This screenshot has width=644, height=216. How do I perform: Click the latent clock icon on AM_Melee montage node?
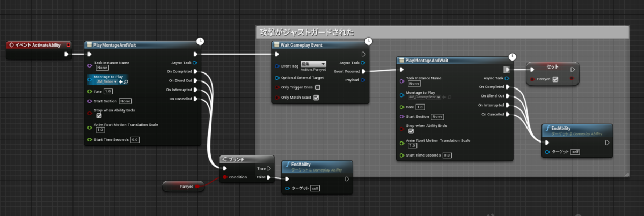click(200, 41)
